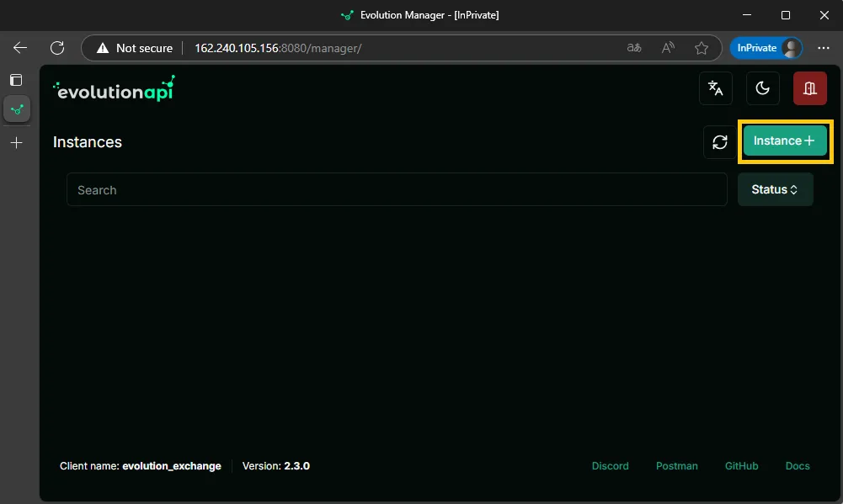
Task: Change language with the translate button
Action: coord(716,88)
